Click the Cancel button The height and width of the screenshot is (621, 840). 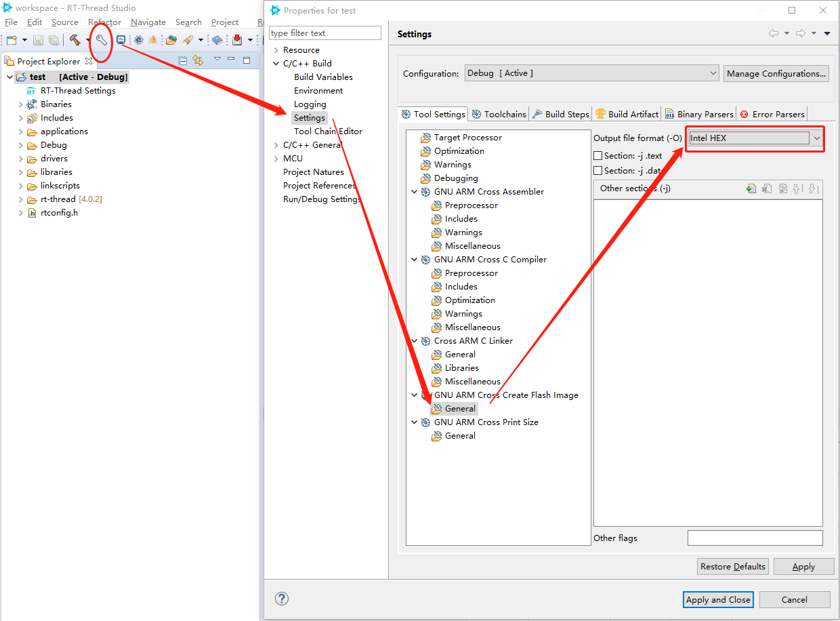[x=795, y=599]
